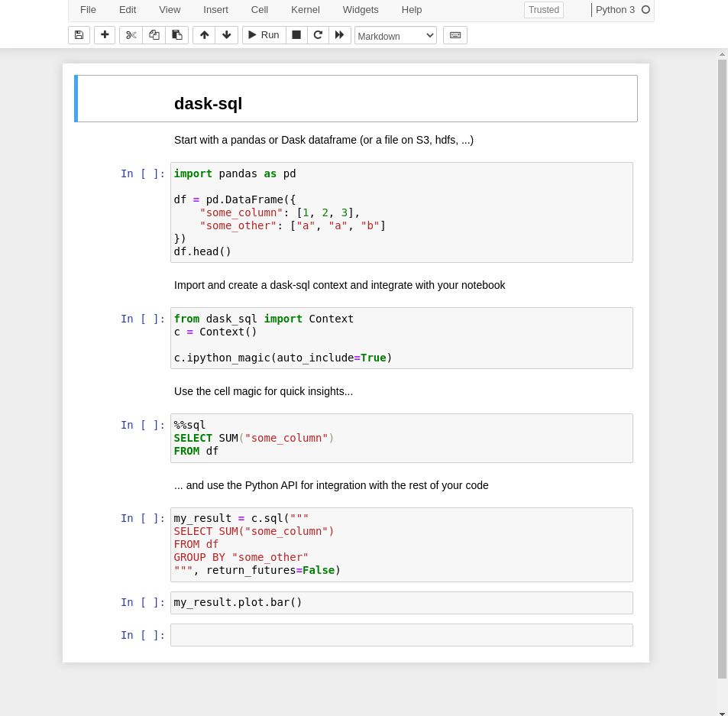Image resolution: width=728 pixels, height=716 pixels.
Task: Run the selected cell
Action: (x=263, y=35)
